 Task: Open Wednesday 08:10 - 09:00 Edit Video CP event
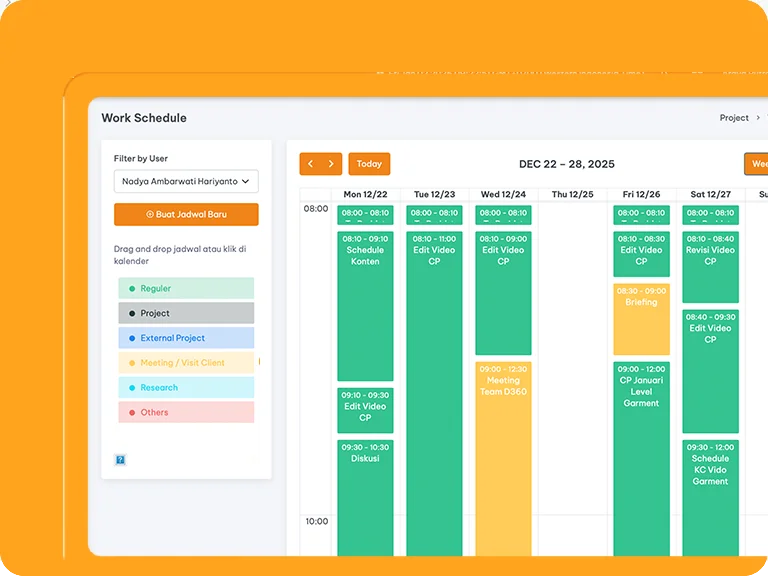(504, 293)
